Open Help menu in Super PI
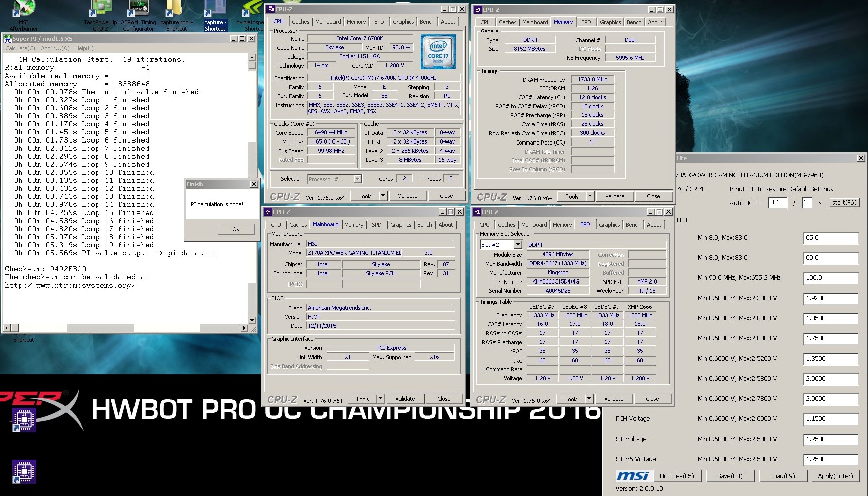 (84, 48)
